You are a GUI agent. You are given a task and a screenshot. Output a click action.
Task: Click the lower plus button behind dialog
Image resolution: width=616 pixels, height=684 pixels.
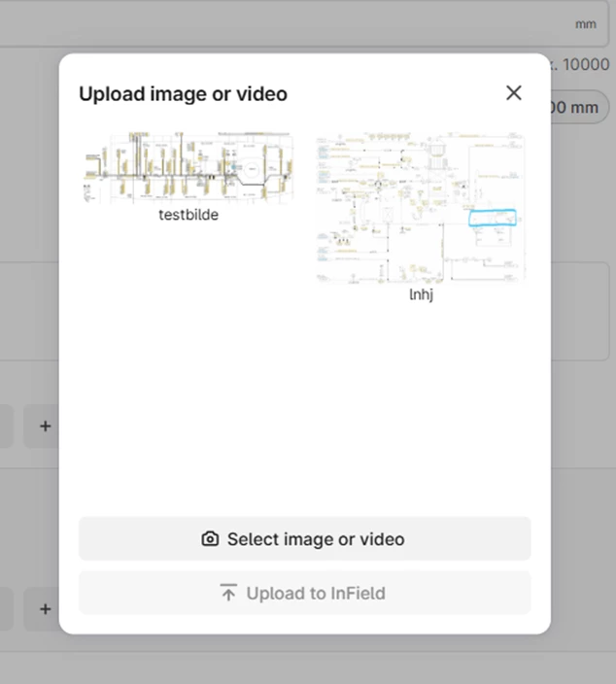(x=44, y=609)
